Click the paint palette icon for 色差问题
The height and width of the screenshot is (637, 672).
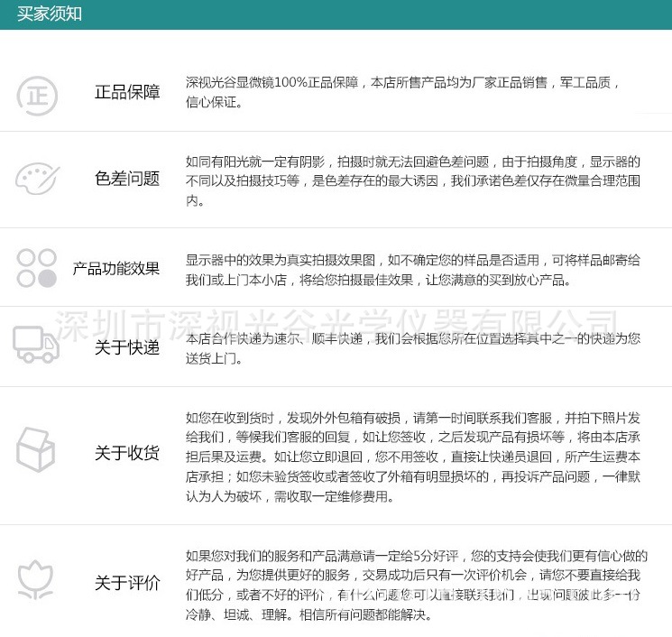pyautogui.click(x=38, y=179)
